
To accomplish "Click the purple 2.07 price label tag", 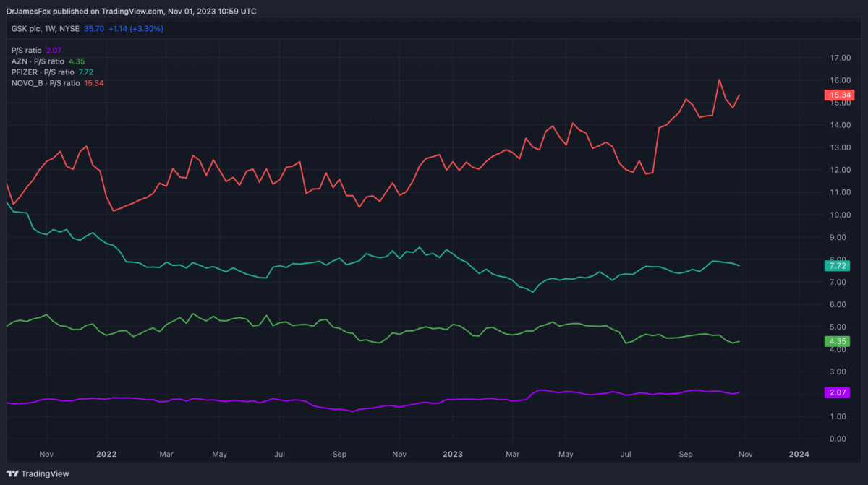I will 838,392.
